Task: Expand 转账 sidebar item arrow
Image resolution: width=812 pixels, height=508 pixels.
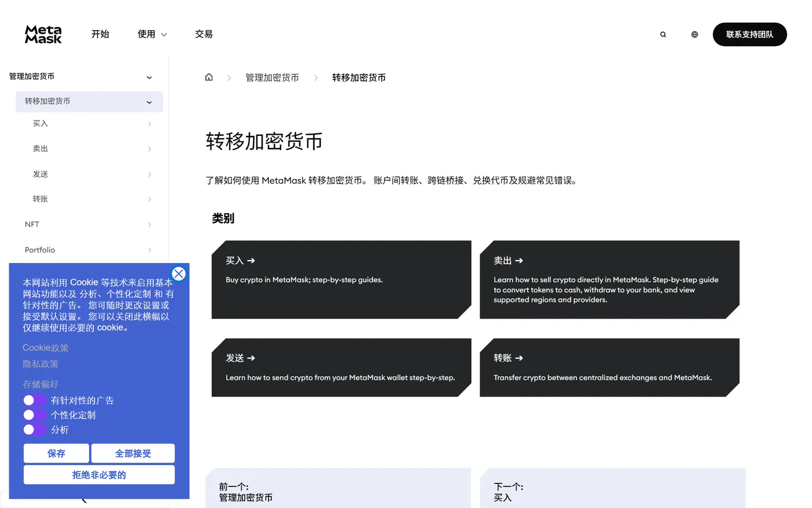Action: pyautogui.click(x=150, y=199)
